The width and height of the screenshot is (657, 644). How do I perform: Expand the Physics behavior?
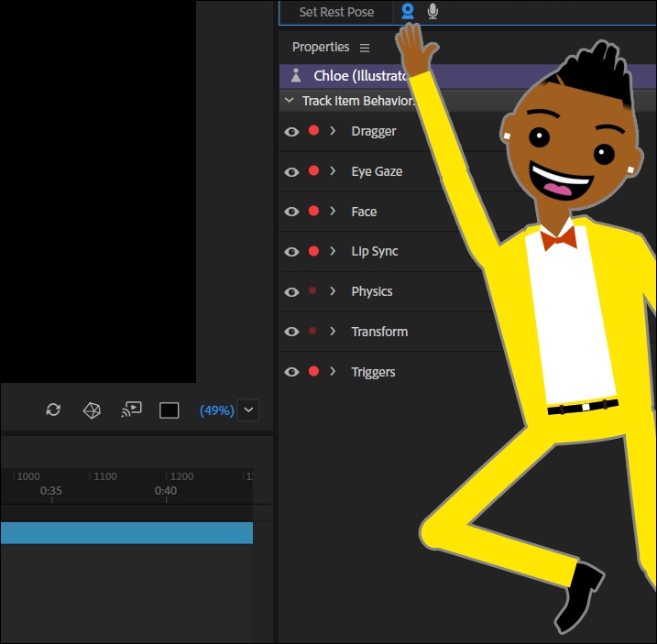coord(333,290)
